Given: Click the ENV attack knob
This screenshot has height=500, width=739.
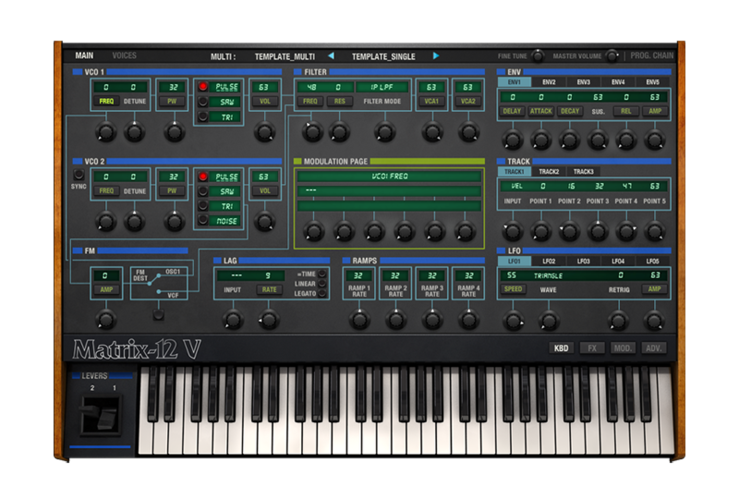Looking at the screenshot, I should pyautogui.click(x=541, y=139).
